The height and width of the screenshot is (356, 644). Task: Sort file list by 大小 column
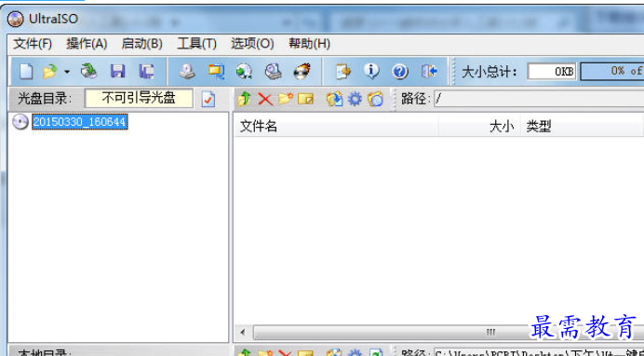[x=479, y=127]
